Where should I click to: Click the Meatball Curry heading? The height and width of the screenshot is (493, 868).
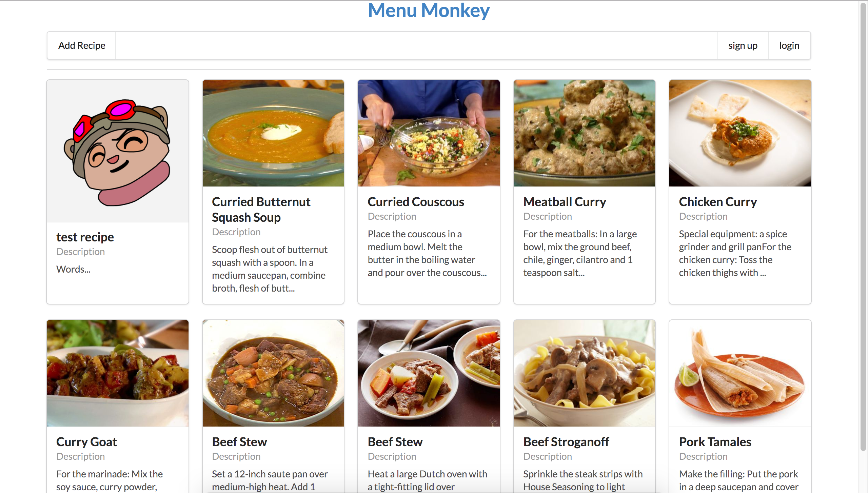pos(565,202)
